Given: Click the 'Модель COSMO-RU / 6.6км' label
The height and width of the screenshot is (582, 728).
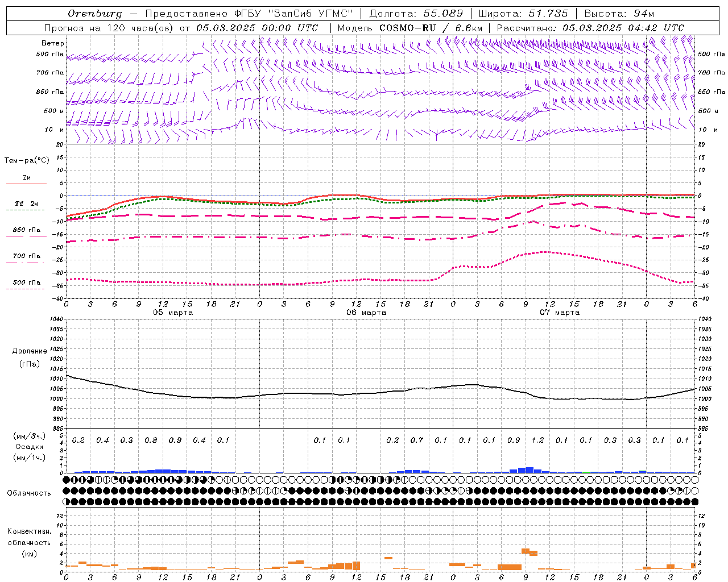Looking at the screenshot, I should (x=409, y=28).
